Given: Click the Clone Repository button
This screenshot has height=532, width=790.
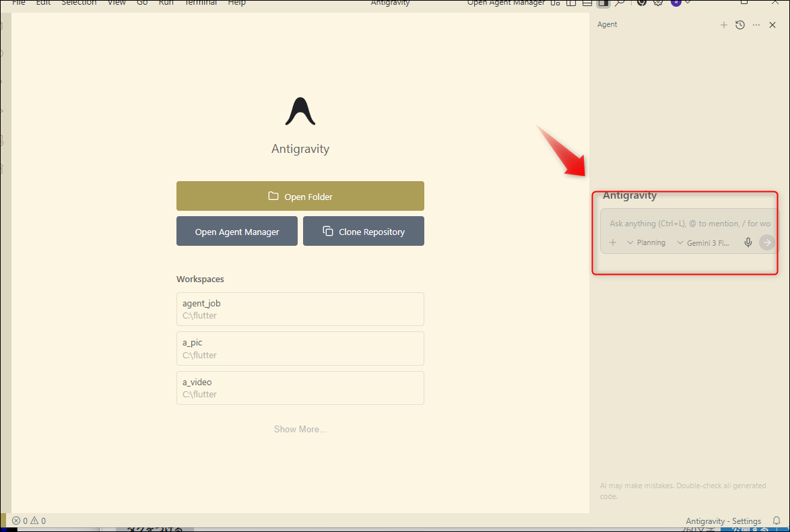Looking at the screenshot, I should coord(363,231).
